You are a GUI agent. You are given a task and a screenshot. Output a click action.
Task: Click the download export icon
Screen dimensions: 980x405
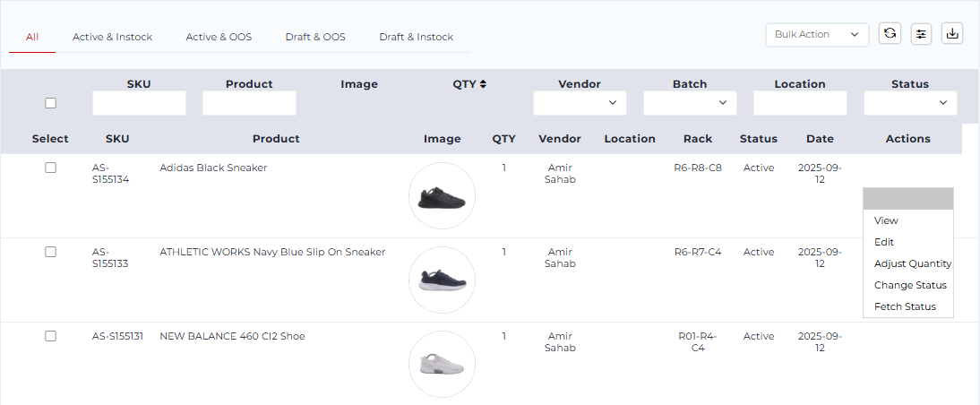coord(953,34)
